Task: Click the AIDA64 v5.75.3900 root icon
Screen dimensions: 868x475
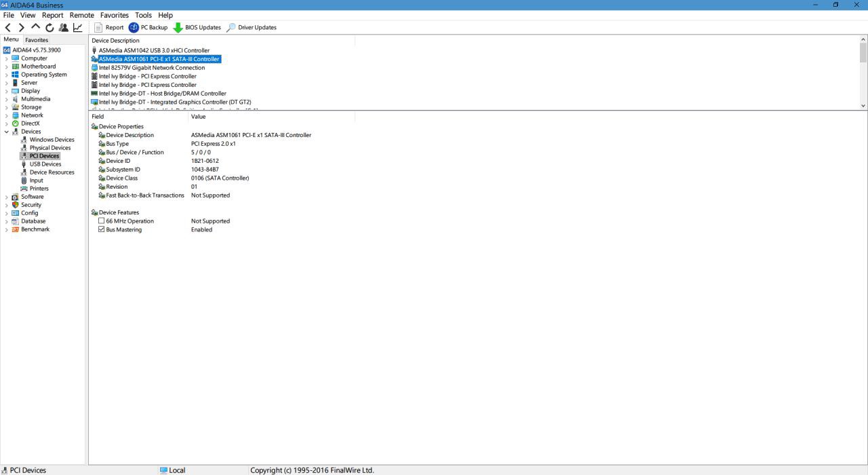Action: [7, 50]
